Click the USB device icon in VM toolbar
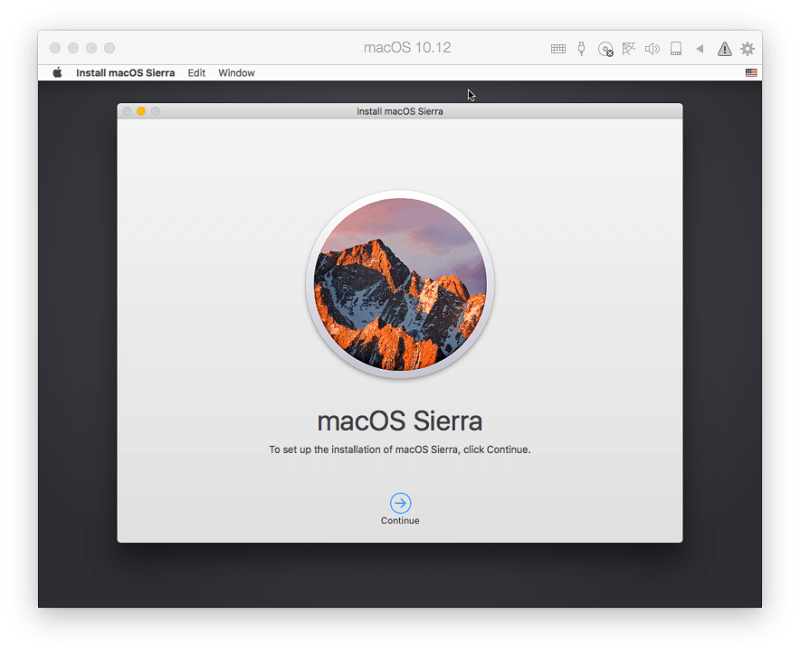The height and width of the screenshot is (653, 800). pos(581,48)
